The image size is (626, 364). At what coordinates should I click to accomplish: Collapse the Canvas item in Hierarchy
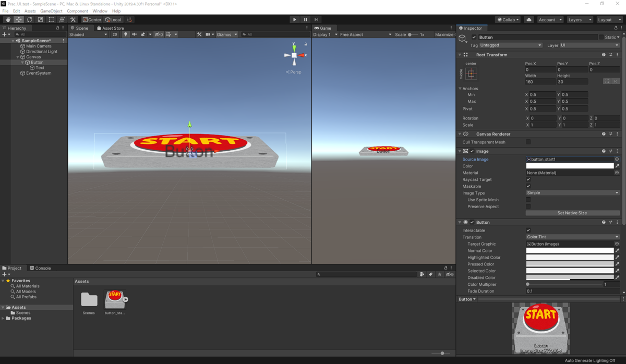18,57
